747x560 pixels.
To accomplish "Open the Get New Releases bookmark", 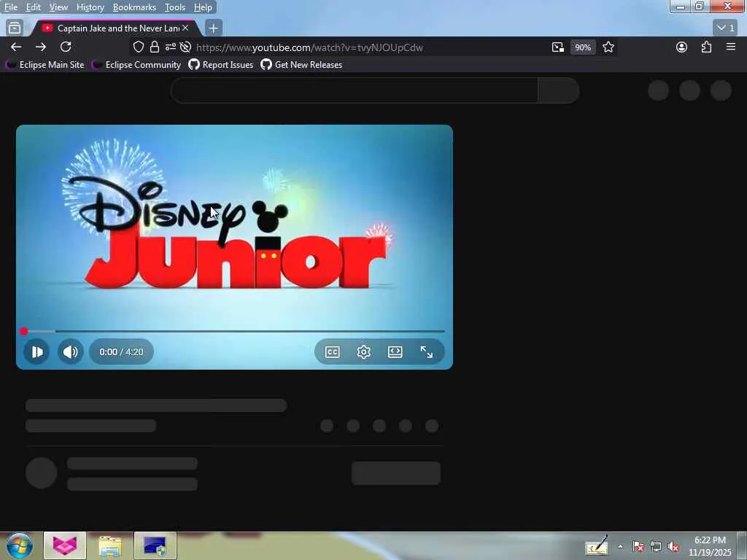I will tap(301, 65).
